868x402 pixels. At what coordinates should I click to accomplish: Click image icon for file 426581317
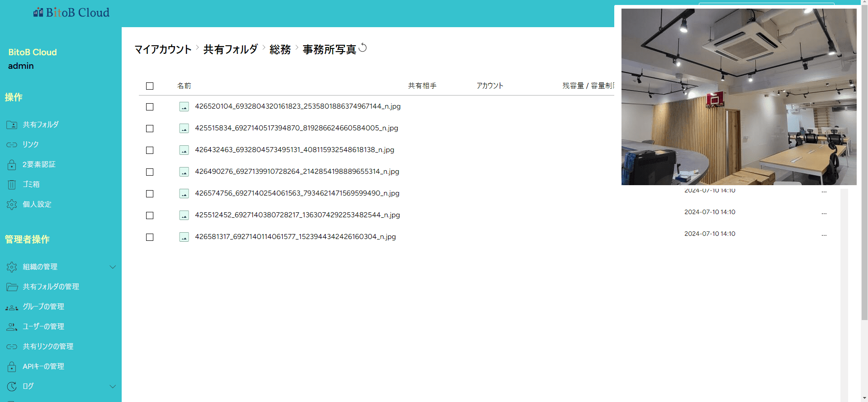tap(184, 237)
